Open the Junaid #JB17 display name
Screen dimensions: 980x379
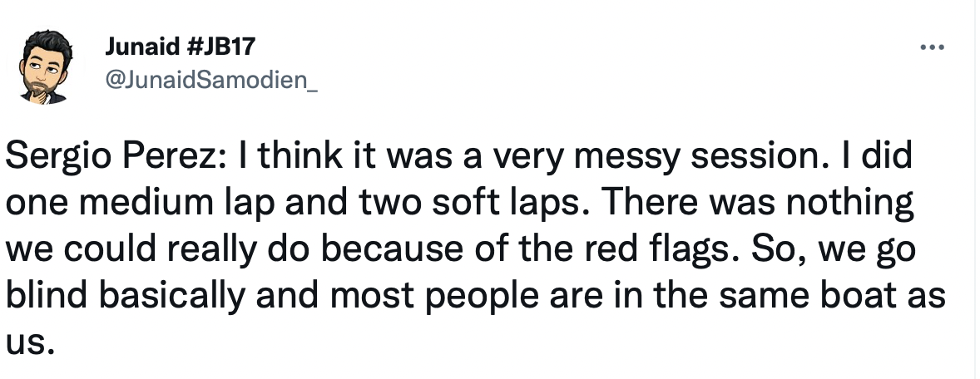pyautogui.click(x=180, y=47)
